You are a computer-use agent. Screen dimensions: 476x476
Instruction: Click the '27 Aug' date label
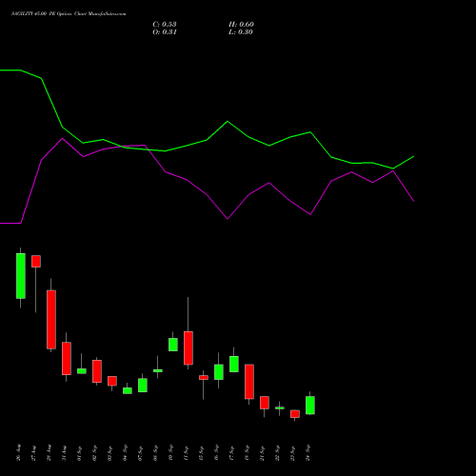[33, 452]
